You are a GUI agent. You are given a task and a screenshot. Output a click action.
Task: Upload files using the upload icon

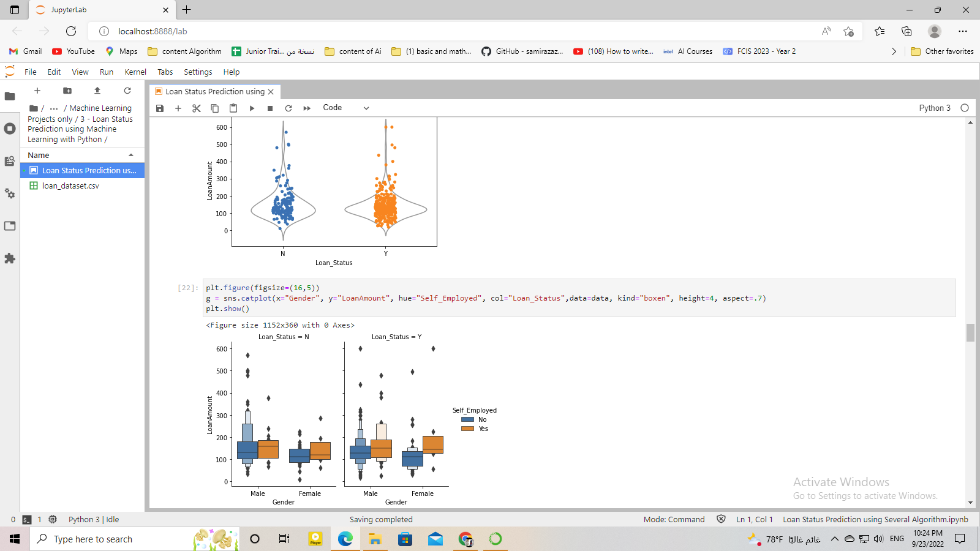[x=97, y=91]
